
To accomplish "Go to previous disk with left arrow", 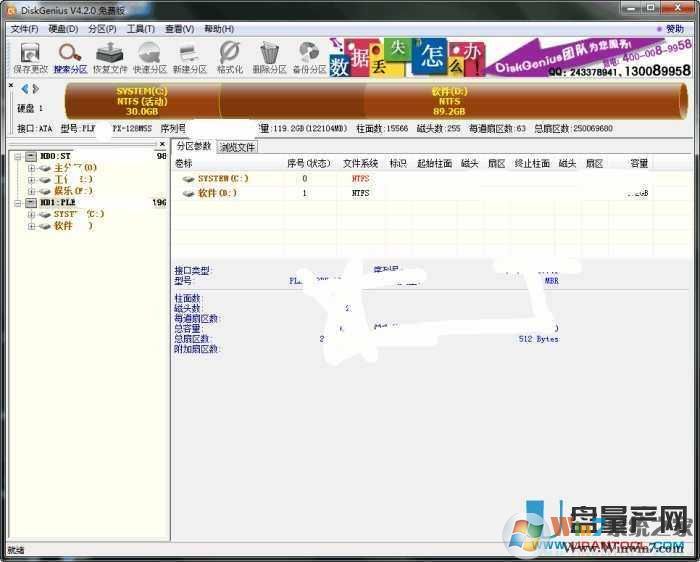I will click(x=25, y=89).
